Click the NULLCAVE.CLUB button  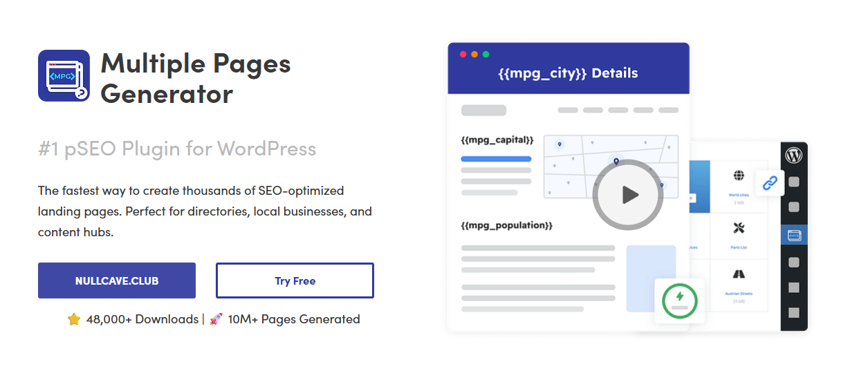pyautogui.click(x=117, y=280)
